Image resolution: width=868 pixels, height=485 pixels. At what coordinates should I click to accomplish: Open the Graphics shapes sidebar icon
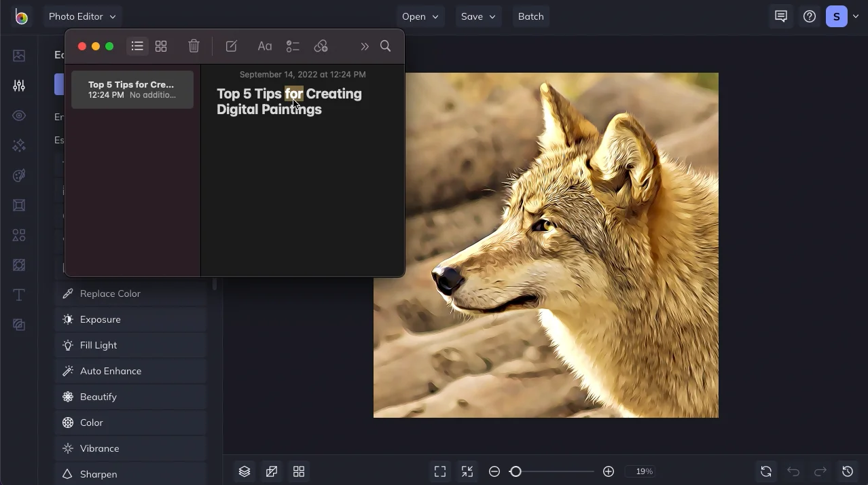pyautogui.click(x=19, y=235)
